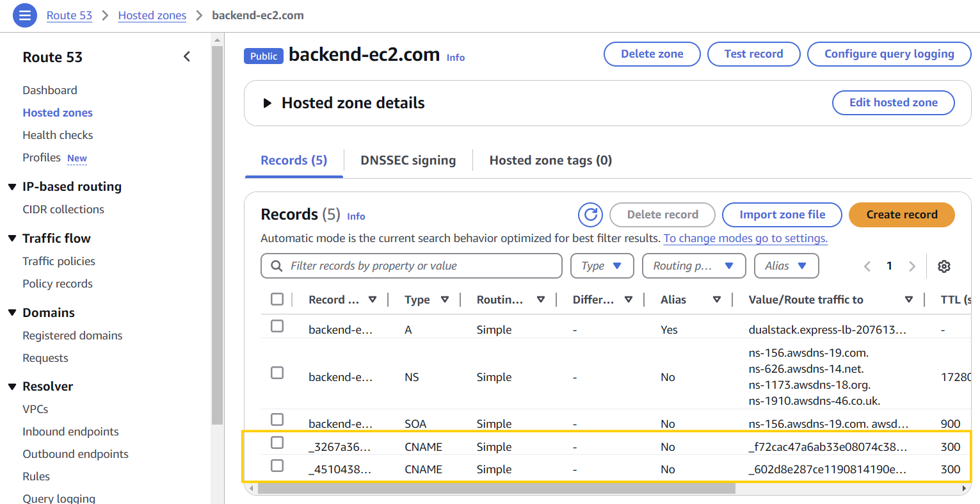Screen dimensions: 980x504
Task: Open Dashboard in sidebar
Action: 50,90
